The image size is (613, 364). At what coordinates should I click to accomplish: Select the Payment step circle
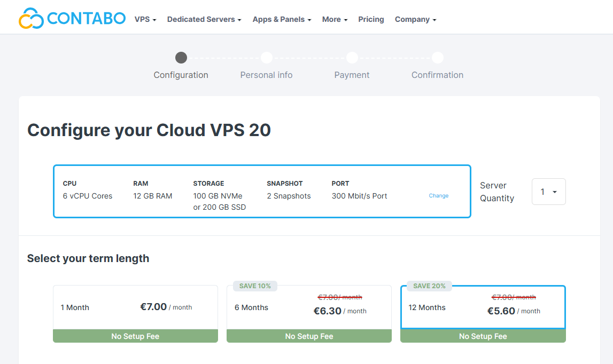tap(352, 58)
